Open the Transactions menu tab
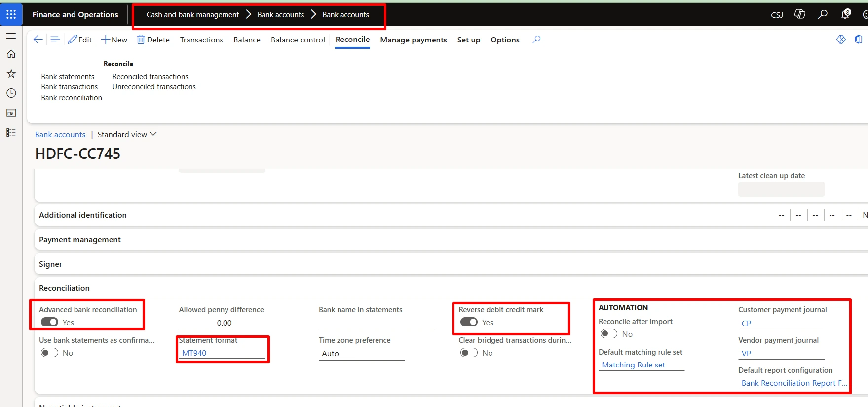Viewport: 868px width, 407px height. tap(201, 40)
